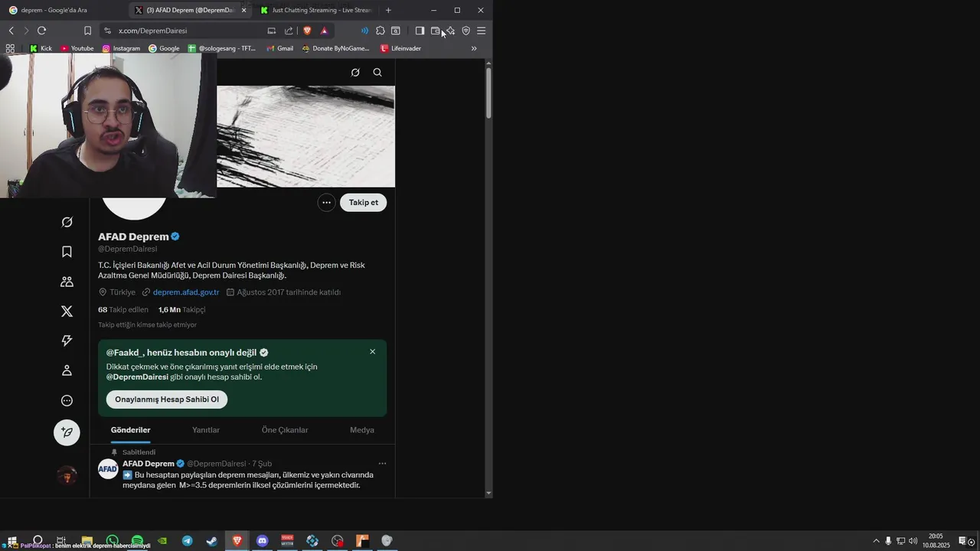The height and width of the screenshot is (551, 980).
Task: Open Profile from the X sidebar
Action: click(67, 370)
